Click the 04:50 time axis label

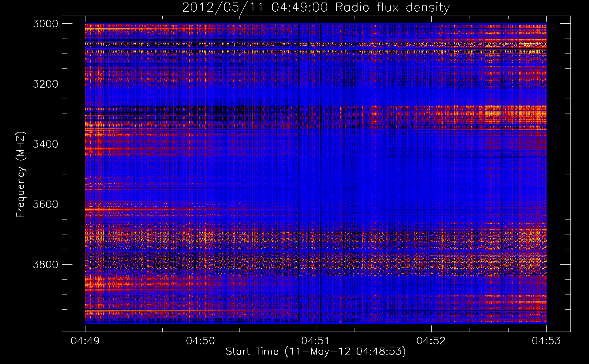201,341
